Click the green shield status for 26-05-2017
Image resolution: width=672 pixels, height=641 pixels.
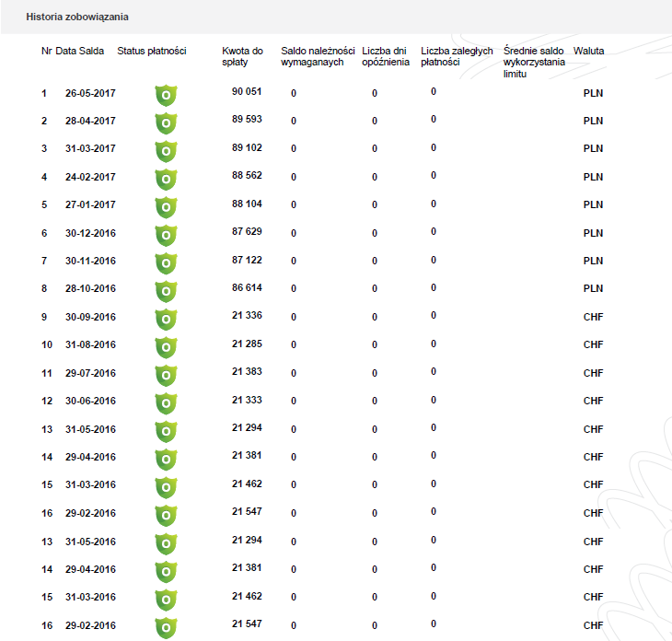click(x=166, y=96)
